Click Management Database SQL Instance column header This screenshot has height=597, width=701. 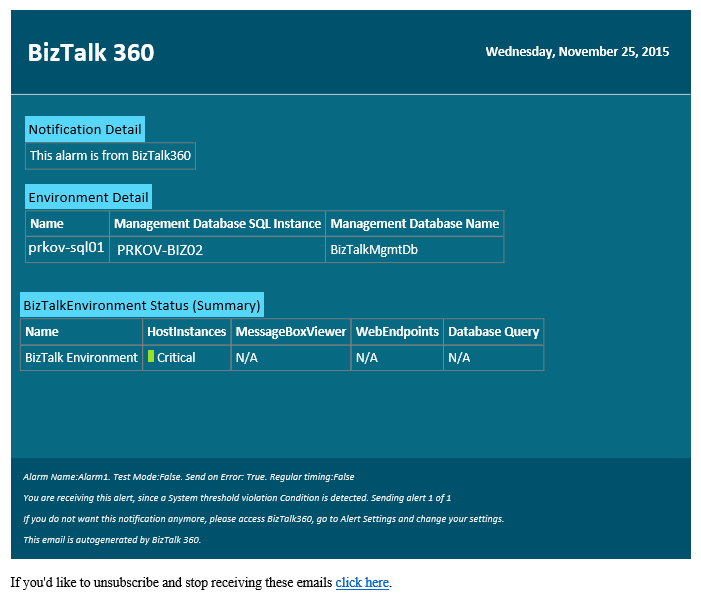click(x=218, y=223)
